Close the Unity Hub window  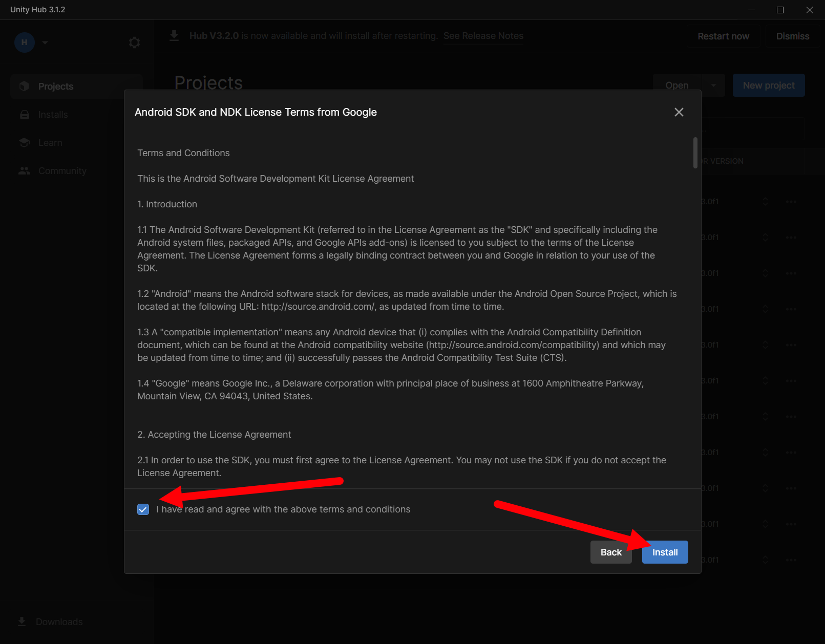810,10
